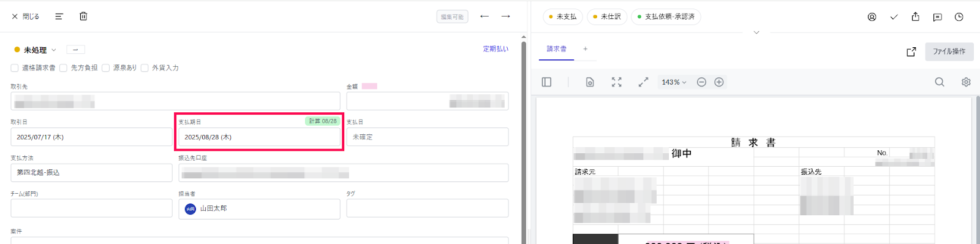Open viewer settings gear icon

[x=966, y=82]
